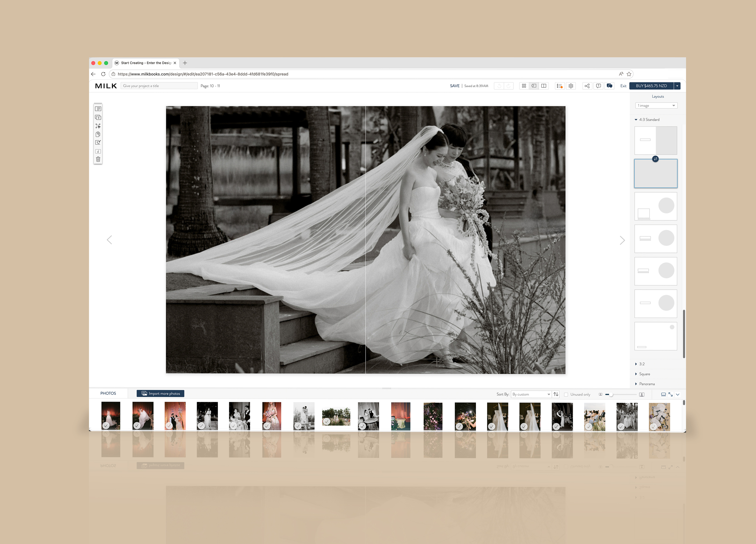Click the project title input field
This screenshot has width=756, height=544.
(159, 86)
